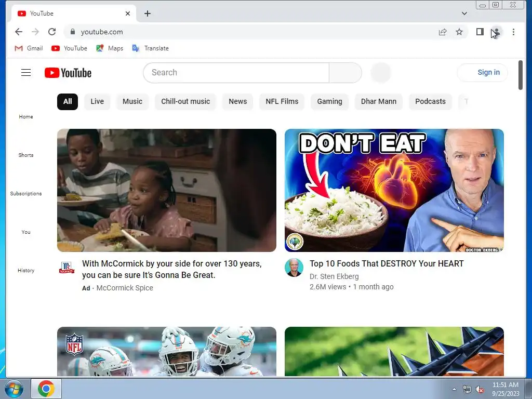The width and height of the screenshot is (532, 399).
Task: Open a new browser tab
Action: pyautogui.click(x=147, y=14)
